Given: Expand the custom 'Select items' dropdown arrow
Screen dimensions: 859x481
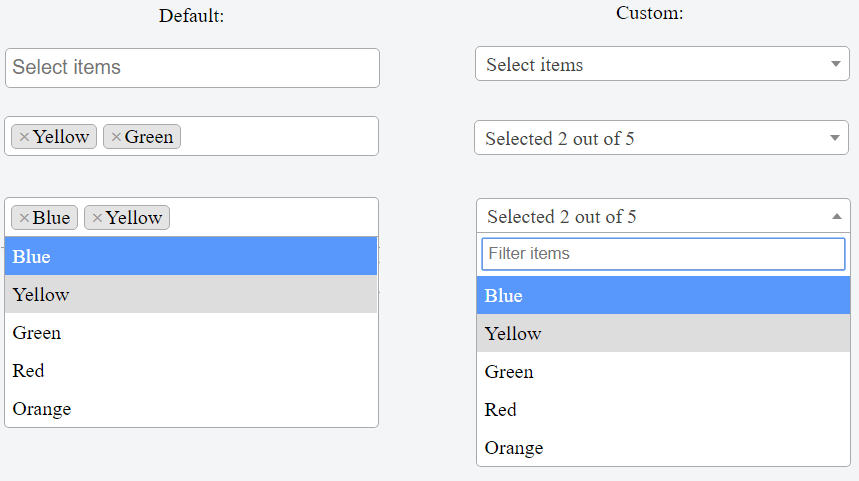Looking at the screenshot, I should pos(836,65).
